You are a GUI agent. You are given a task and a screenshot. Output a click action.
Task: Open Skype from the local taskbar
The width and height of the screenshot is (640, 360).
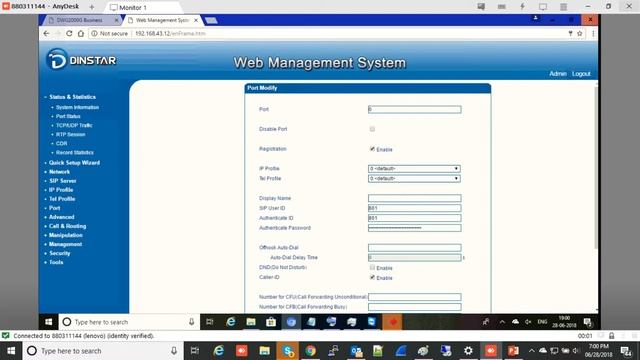click(288, 351)
